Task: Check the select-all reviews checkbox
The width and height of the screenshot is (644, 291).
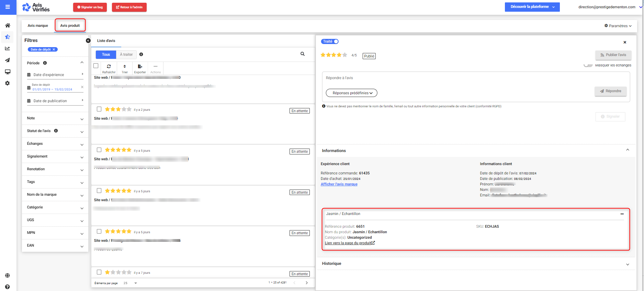Action: (x=96, y=66)
